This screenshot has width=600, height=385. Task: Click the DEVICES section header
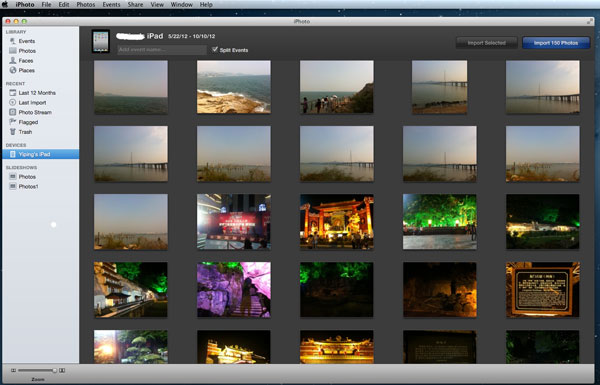(x=16, y=145)
